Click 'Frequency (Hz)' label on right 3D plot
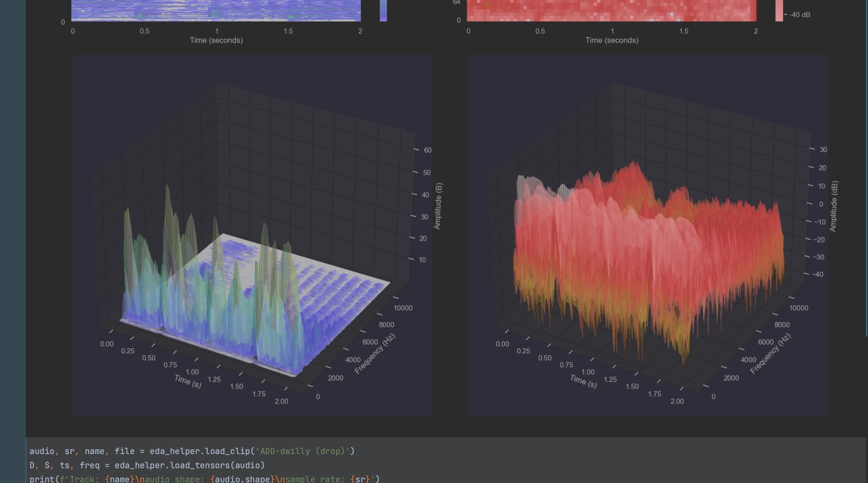The width and height of the screenshot is (868, 483). click(770, 353)
